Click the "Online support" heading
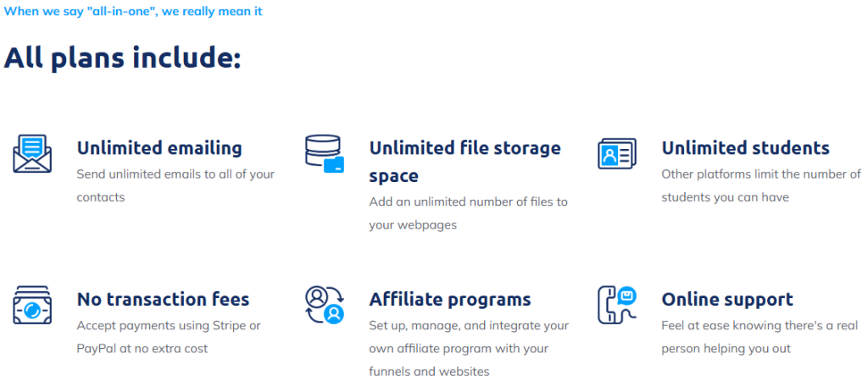Viewport: 868px width, 381px height. [727, 300]
